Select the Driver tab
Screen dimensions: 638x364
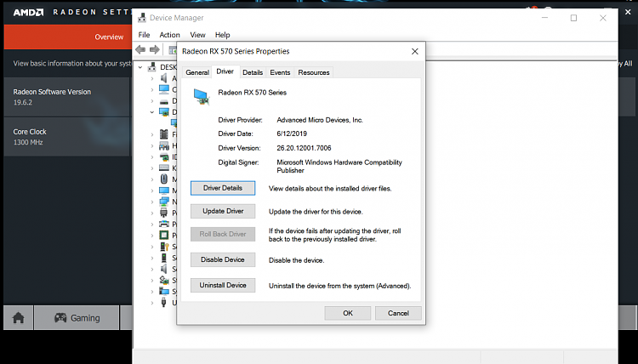[x=225, y=71]
